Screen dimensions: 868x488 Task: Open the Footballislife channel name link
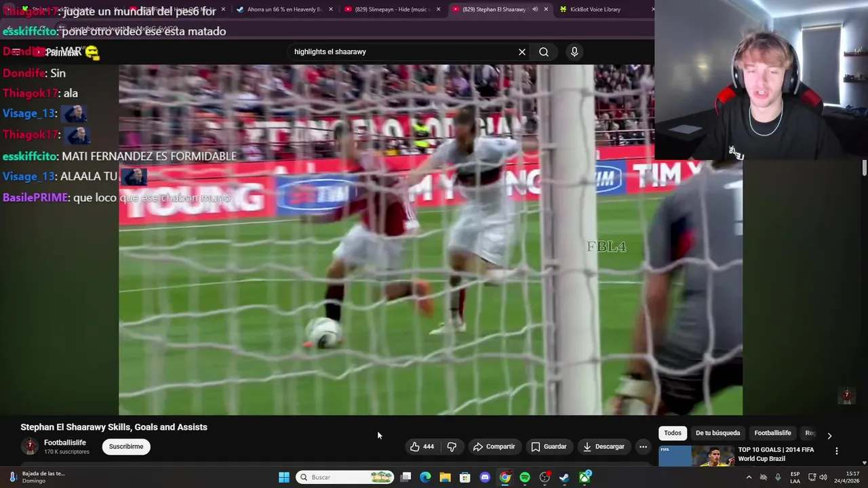[x=65, y=443]
